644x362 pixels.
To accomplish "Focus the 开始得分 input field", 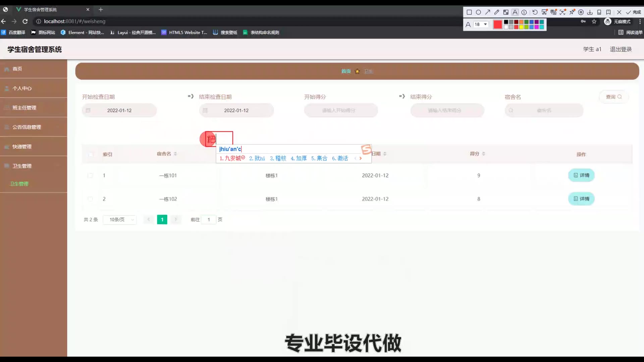I will pyautogui.click(x=341, y=110).
